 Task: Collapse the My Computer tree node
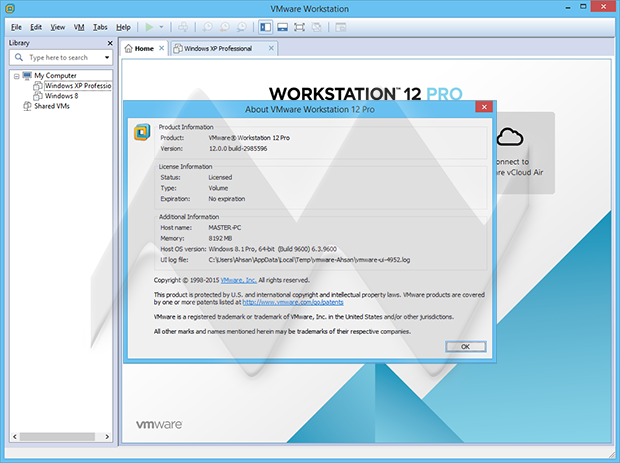[16, 76]
